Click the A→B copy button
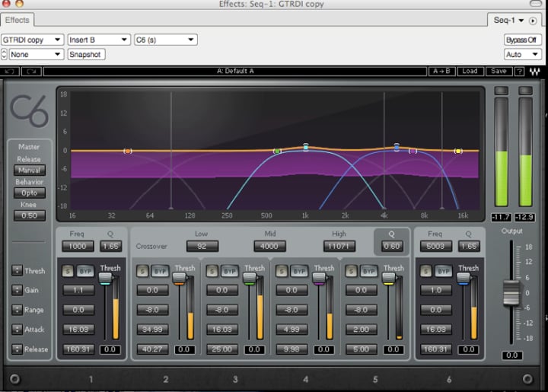Image resolution: width=548 pixels, height=392 pixels. click(441, 72)
